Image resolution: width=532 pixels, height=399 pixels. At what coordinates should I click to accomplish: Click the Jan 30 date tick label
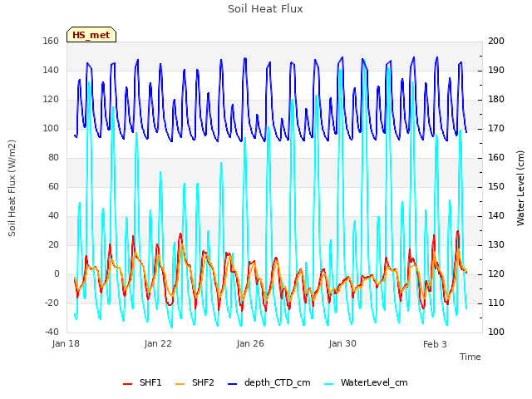[342, 343]
